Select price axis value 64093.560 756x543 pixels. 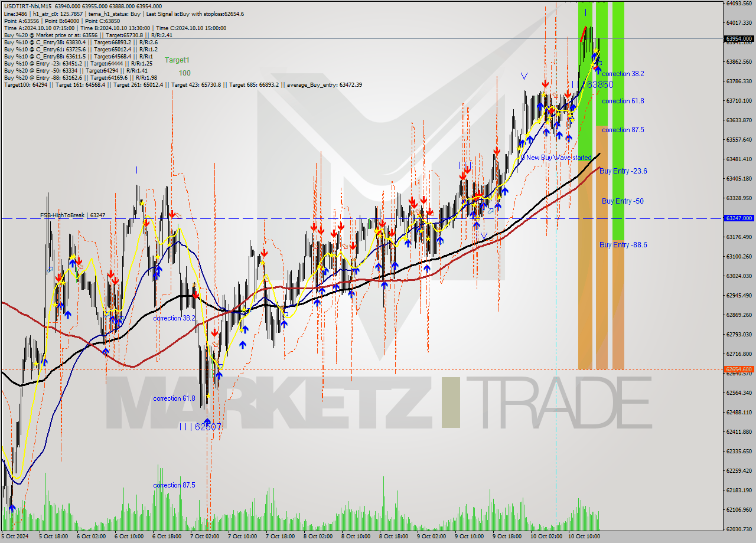click(738, 4)
